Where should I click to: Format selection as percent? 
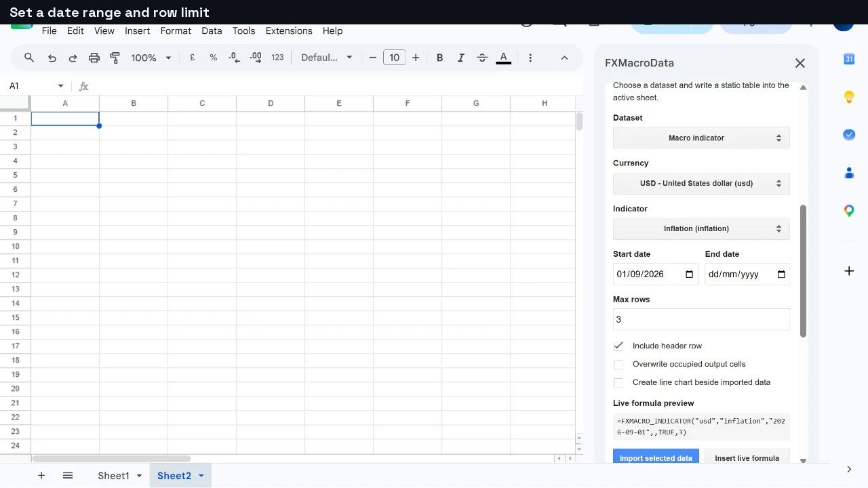coord(214,58)
